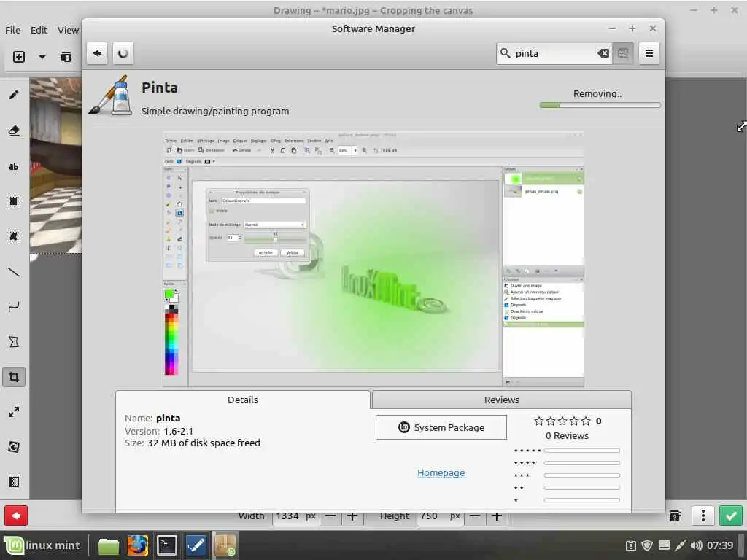
Task: Click the '0 Reviews' text
Action: pos(567,436)
